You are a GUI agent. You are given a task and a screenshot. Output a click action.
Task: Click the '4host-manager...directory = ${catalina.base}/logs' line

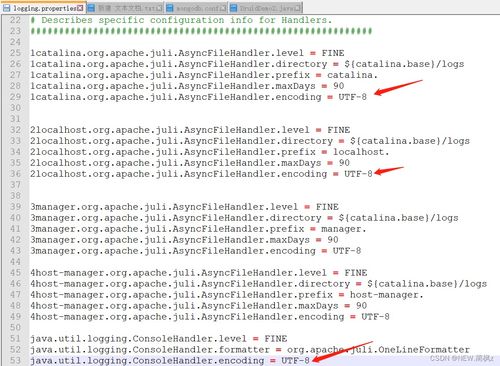[259, 284]
